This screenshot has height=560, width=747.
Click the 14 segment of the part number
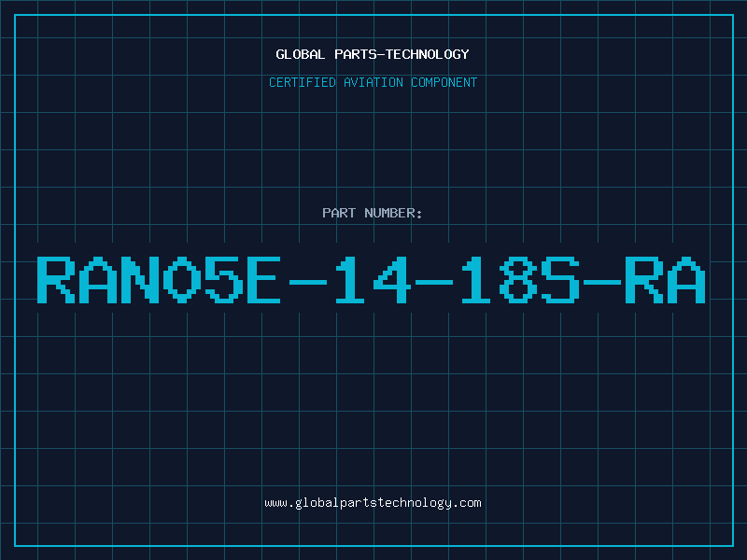point(373,280)
